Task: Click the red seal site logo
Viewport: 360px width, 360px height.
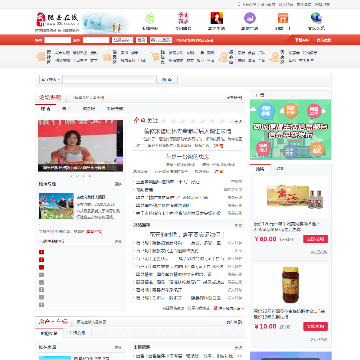Action: tap(40, 19)
